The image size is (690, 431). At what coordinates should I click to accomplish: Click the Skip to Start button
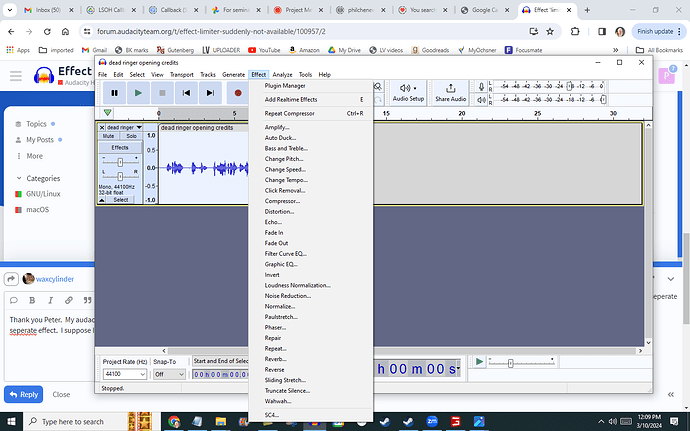tap(186, 93)
